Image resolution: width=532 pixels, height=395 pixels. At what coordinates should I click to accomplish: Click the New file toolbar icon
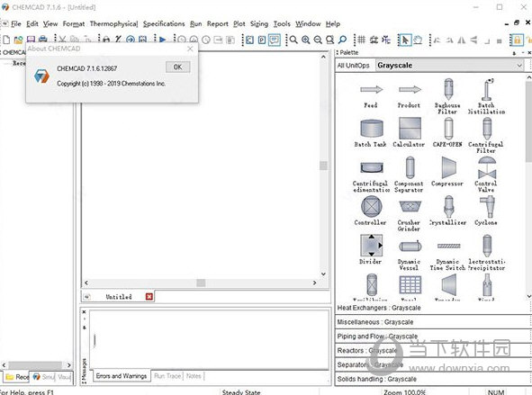click(6, 40)
